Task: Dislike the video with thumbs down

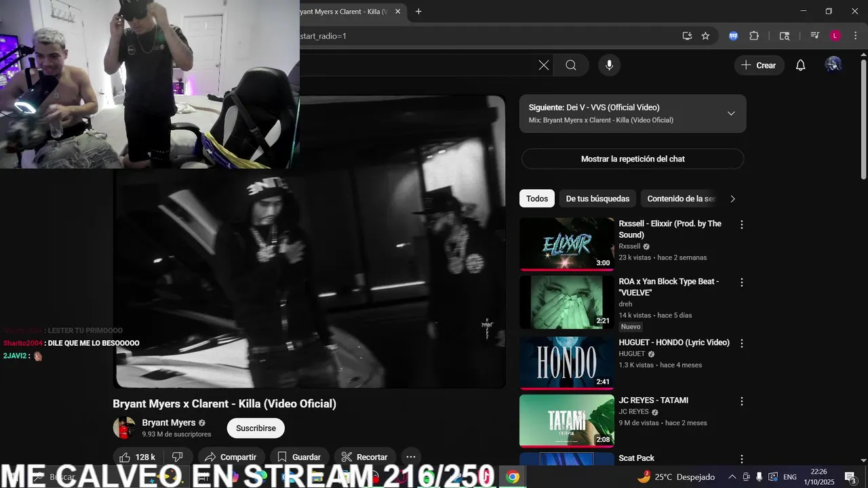Action: [x=178, y=457]
